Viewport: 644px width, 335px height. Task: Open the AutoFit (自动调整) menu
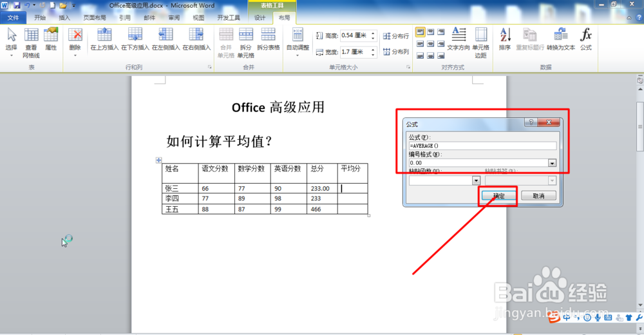point(298,43)
